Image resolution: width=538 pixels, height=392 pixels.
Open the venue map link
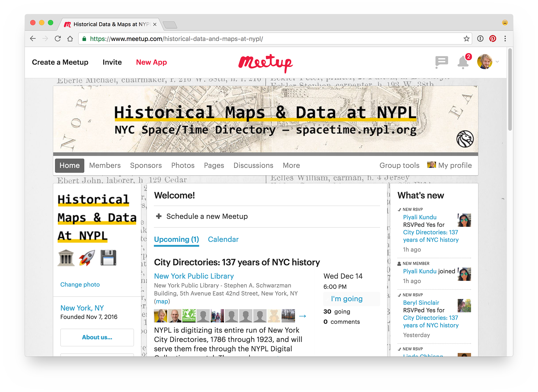(162, 301)
